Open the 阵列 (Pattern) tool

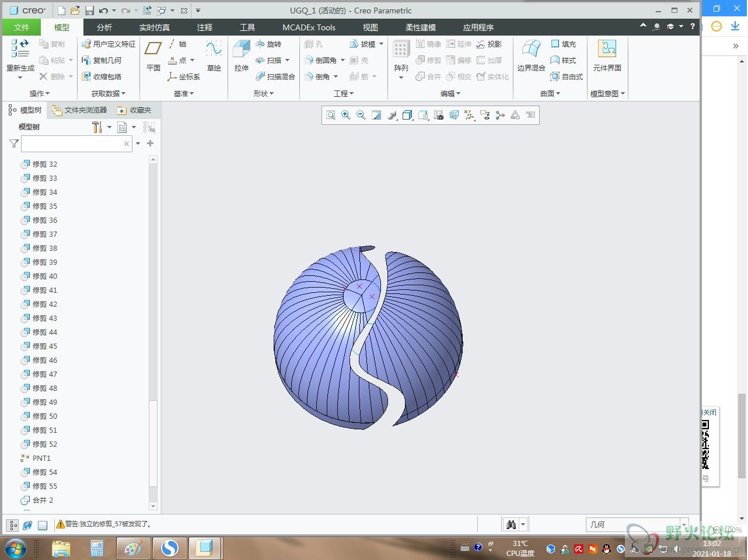tap(401, 59)
